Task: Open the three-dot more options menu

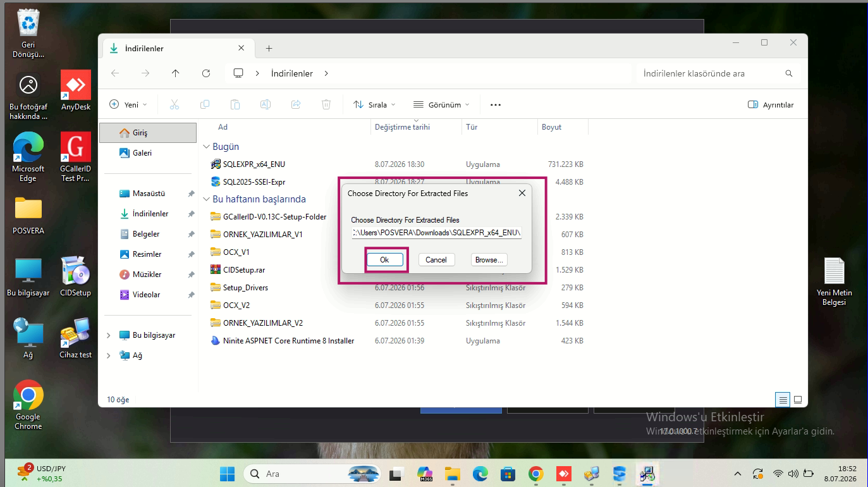Action: point(496,104)
